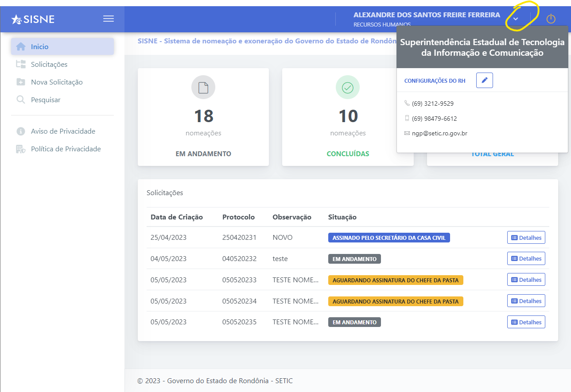Viewport: 571px width, 392px height.
Task: Open Detalhes for protocol 250420231
Action: (526, 238)
